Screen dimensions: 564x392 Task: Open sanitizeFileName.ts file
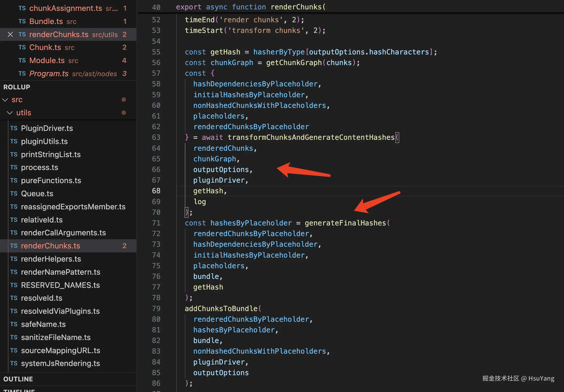pos(56,337)
